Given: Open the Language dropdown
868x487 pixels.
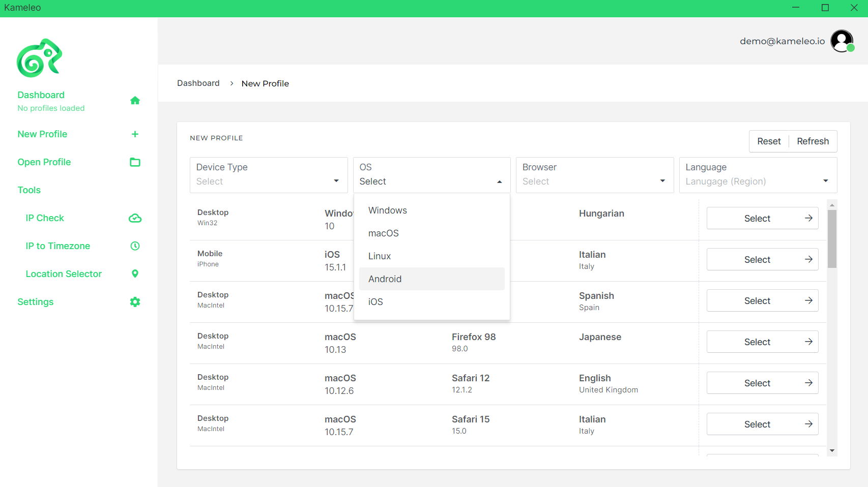Looking at the screenshot, I should click(758, 175).
